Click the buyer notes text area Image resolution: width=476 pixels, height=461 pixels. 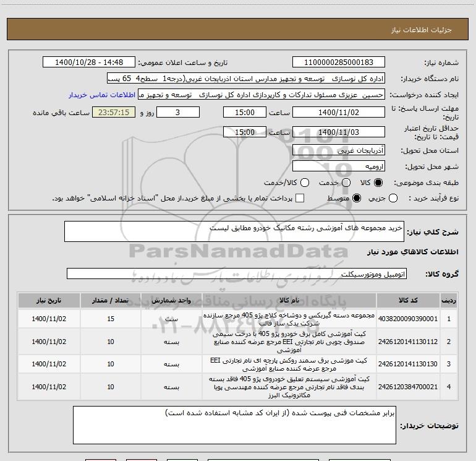tap(234, 425)
